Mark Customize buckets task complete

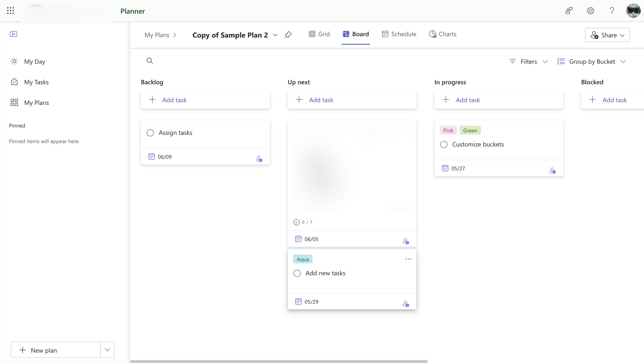tap(444, 145)
